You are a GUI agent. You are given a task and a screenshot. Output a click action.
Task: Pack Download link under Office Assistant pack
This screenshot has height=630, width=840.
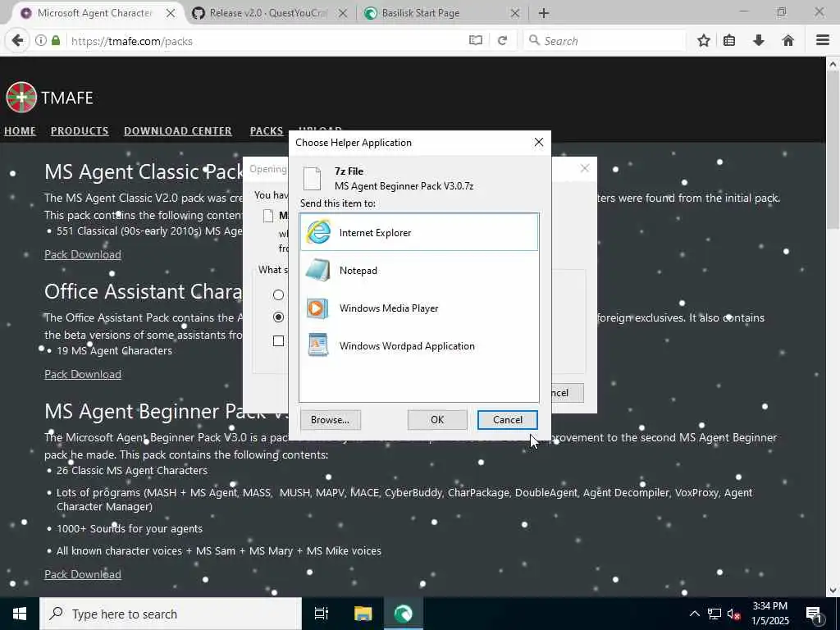83,374
